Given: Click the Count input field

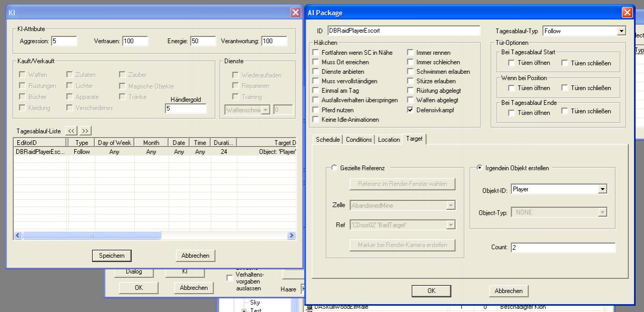Looking at the screenshot, I should coord(562,248).
